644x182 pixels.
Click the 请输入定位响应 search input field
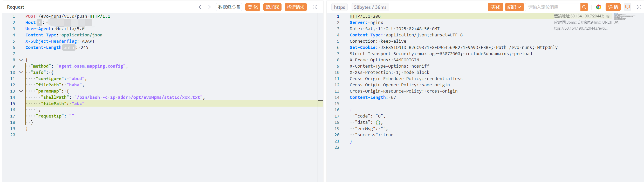553,7
